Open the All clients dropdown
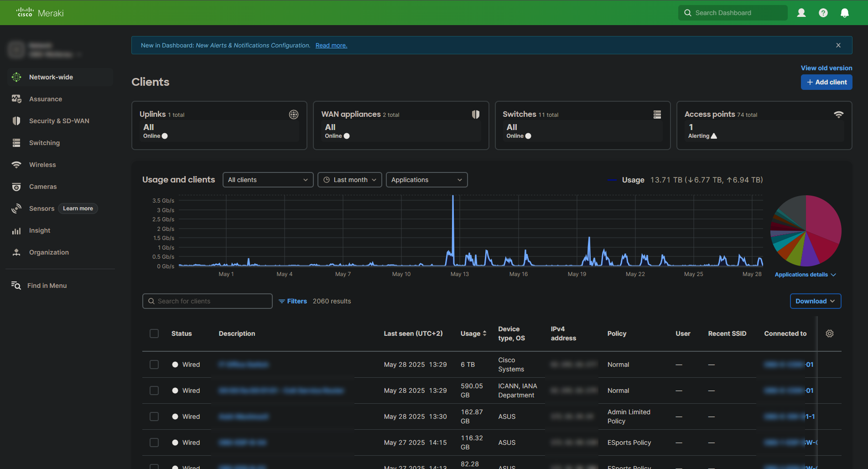This screenshot has width=868, height=469. 268,180
